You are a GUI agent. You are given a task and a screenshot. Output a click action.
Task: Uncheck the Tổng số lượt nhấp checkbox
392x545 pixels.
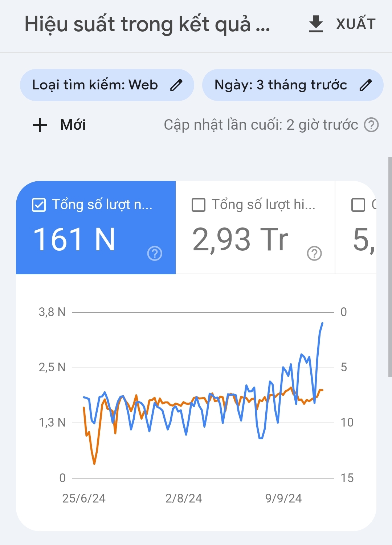(x=39, y=205)
